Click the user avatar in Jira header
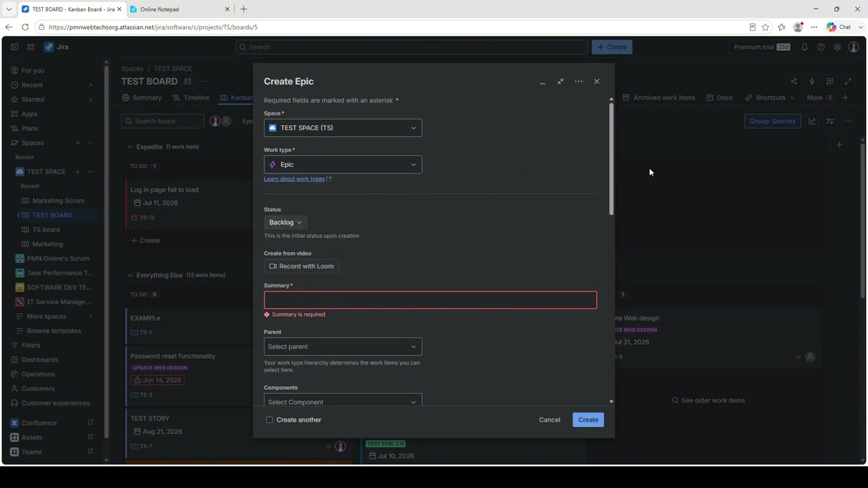 coord(853,47)
